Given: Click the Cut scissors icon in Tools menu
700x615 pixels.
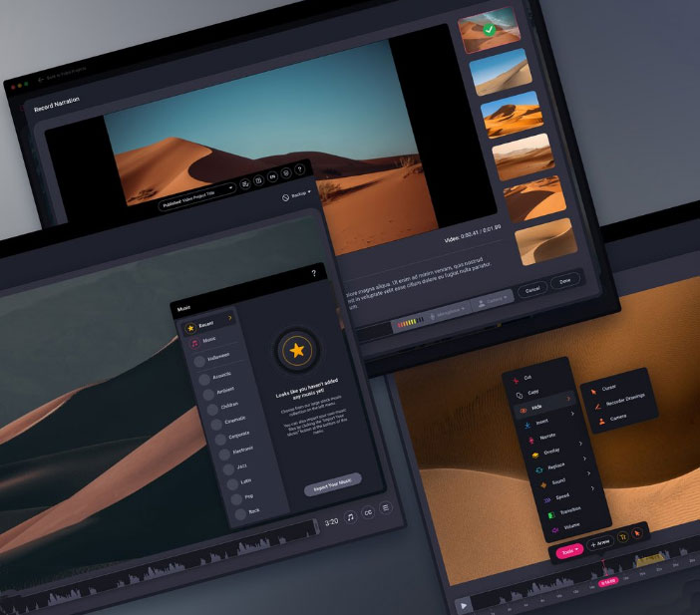Looking at the screenshot, I should pyautogui.click(x=516, y=381).
